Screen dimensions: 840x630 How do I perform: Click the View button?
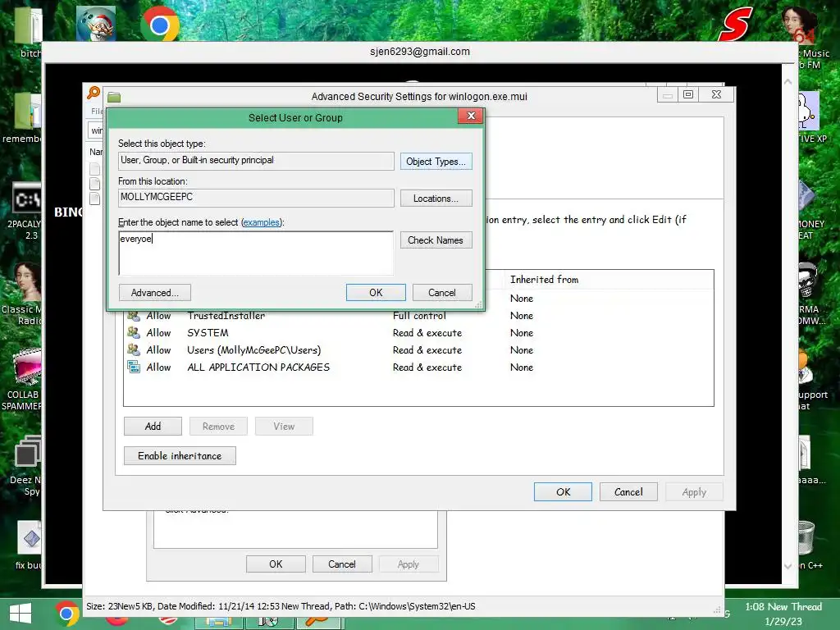(284, 427)
